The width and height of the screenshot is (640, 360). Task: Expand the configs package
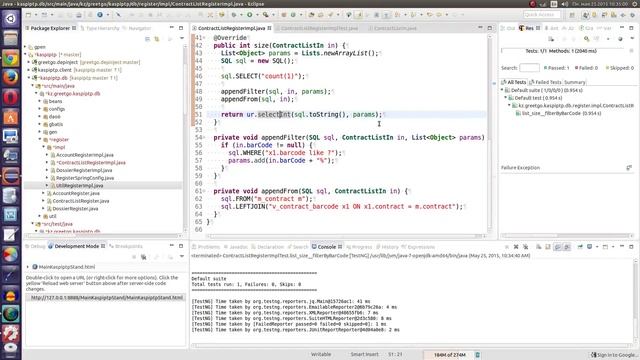[x=40, y=109]
